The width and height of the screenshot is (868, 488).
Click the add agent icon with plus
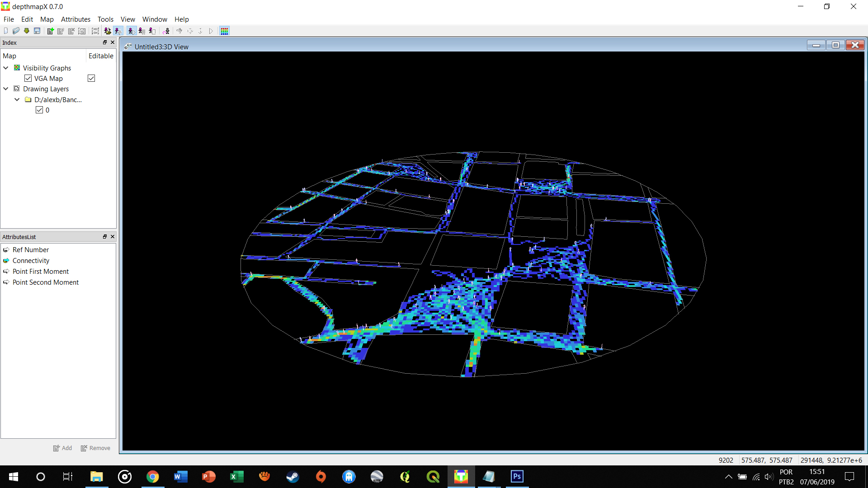(118, 31)
